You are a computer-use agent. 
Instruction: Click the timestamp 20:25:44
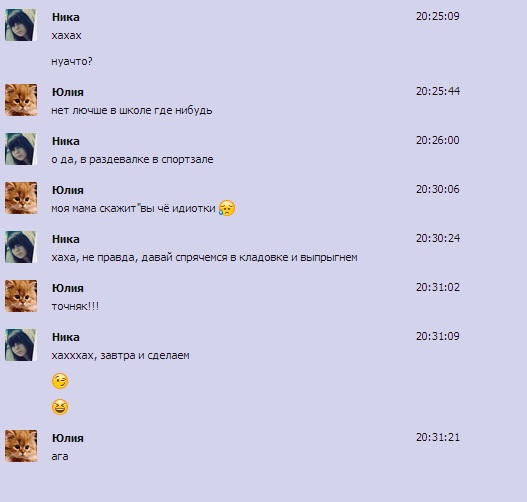tap(438, 91)
